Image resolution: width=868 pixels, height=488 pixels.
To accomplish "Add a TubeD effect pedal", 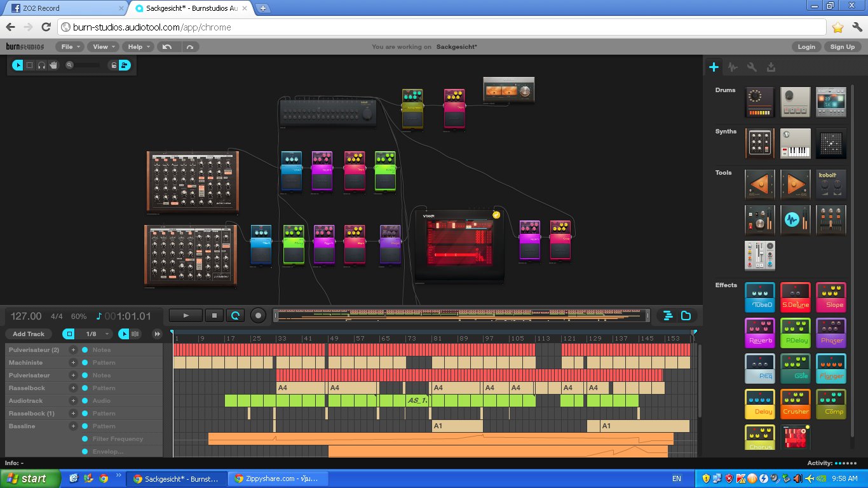I will [760, 297].
